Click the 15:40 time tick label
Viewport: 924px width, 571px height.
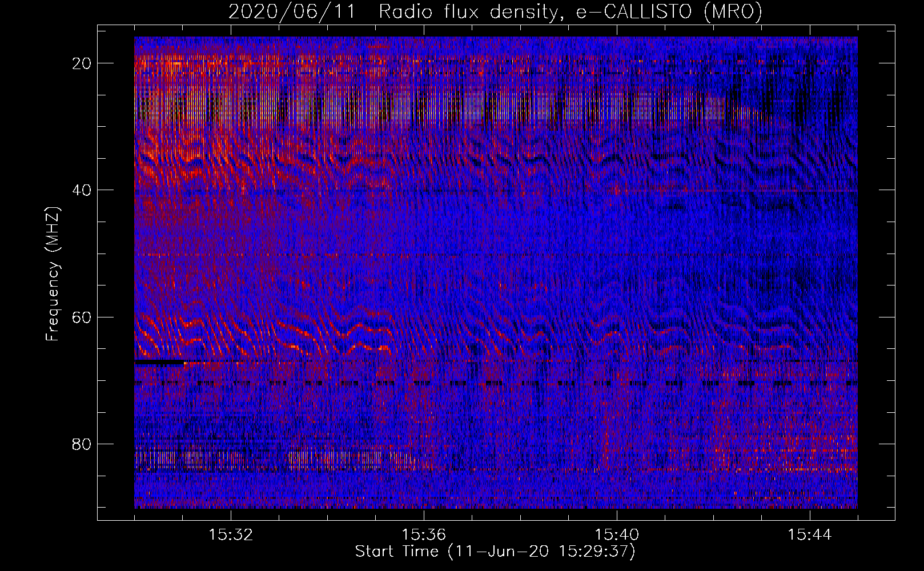[x=617, y=535]
